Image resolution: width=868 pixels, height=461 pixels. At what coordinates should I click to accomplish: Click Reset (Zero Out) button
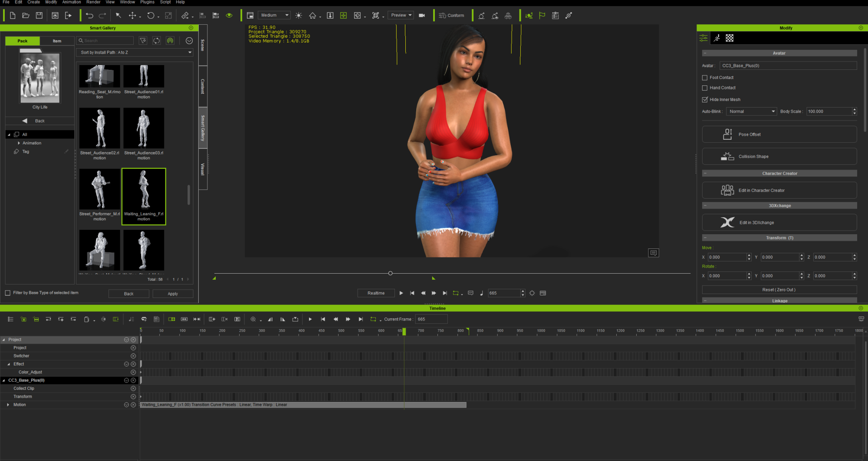coord(779,290)
